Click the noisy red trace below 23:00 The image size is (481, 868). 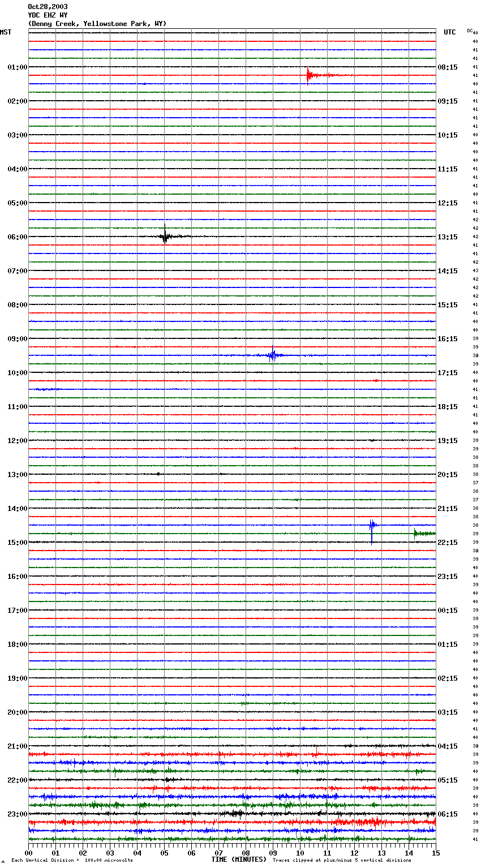point(232,822)
